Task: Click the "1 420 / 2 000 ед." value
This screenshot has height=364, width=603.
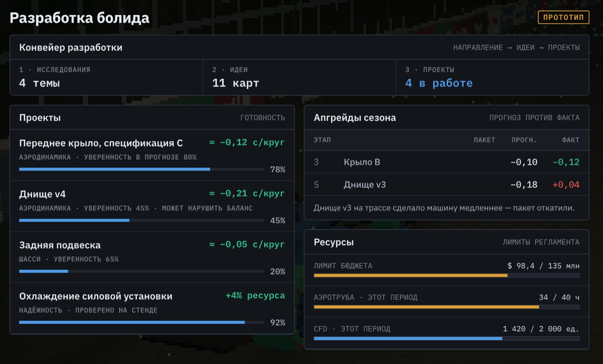Action: [x=541, y=329]
